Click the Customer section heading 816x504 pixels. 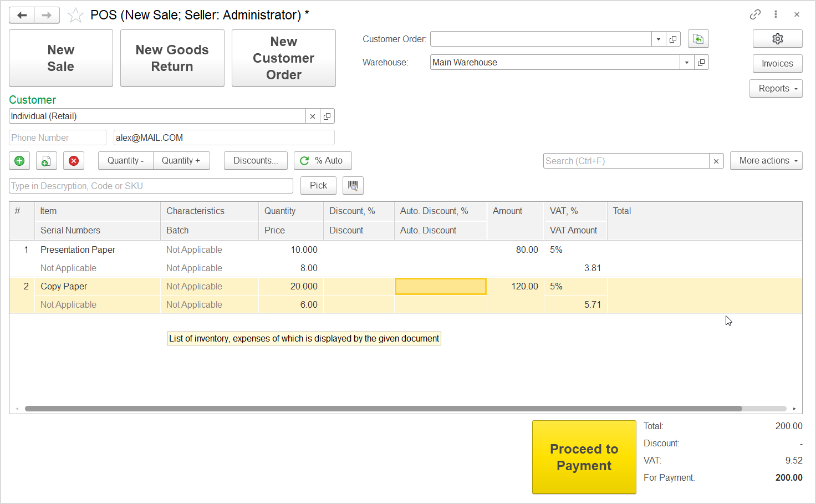[x=33, y=100]
